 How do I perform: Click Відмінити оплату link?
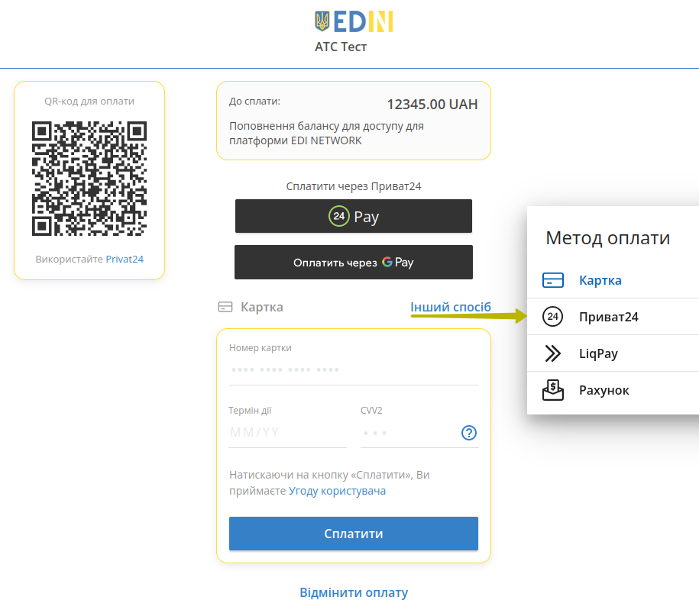[x=354, y=592]
